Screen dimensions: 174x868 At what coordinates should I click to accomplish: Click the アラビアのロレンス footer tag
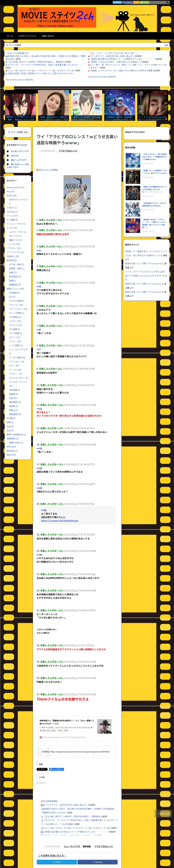(x=104, y=846)
